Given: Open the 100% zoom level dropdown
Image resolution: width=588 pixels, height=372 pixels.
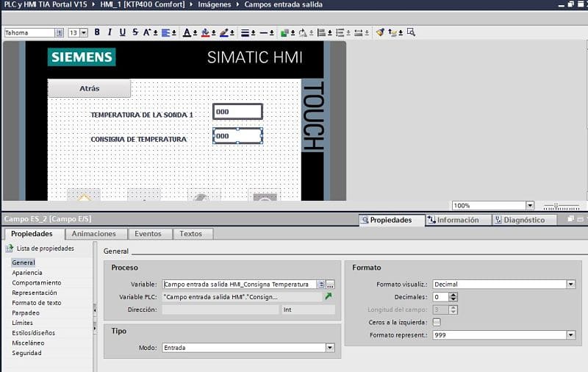Looking at the screenshot, I should click(530, 206).
